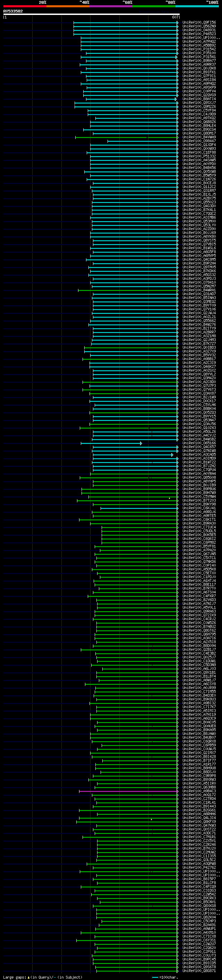The width and height of the screenshot is (222, 980).
Task: Open hit UniRef100_P46523
Action: click(199, 34)
